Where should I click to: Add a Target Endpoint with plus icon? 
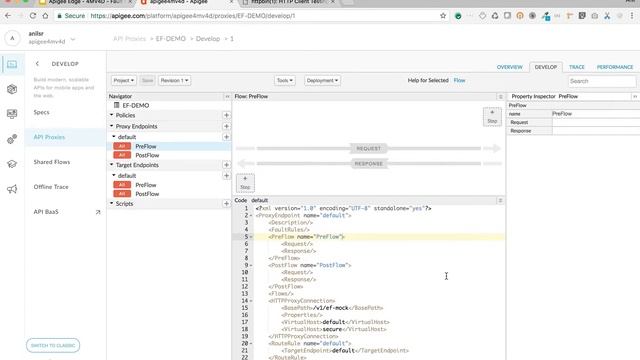(x=226, y=165)
